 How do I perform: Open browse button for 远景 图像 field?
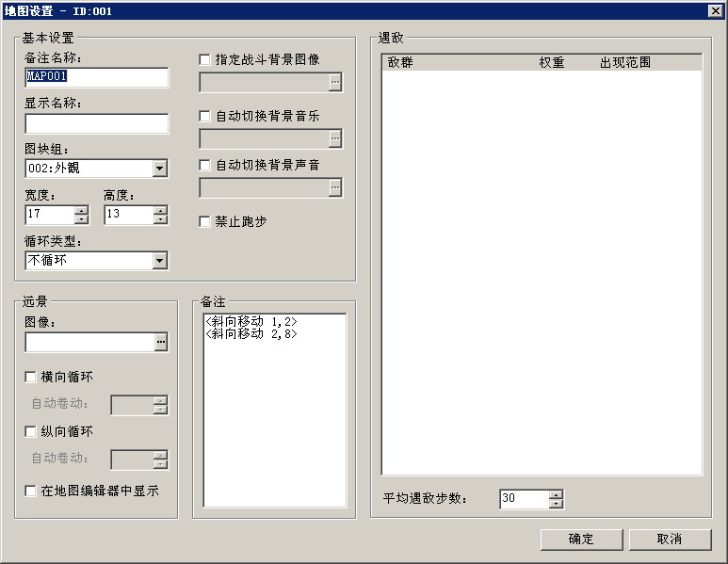coord(161,342)
